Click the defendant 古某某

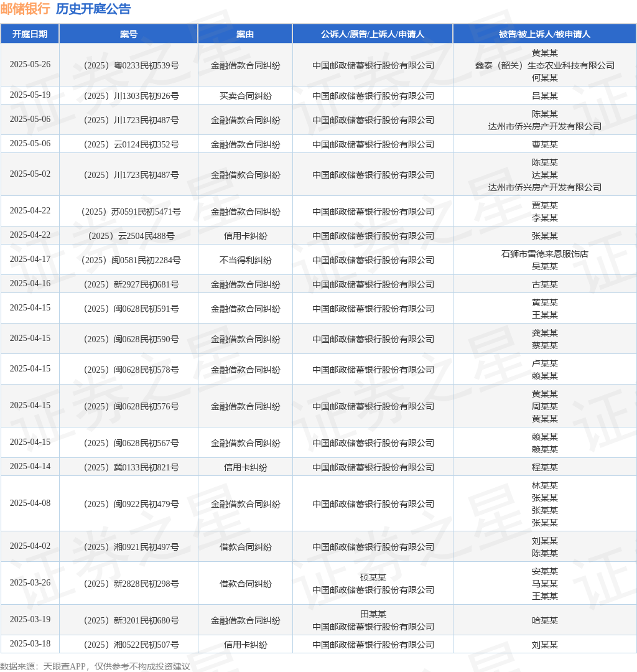tap(545, 284)
